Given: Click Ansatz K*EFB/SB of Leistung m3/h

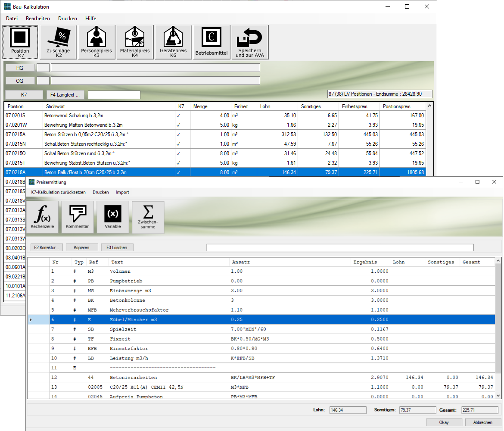Looking at the screenshot, I should pyautogui.click(x=243, y=358).
